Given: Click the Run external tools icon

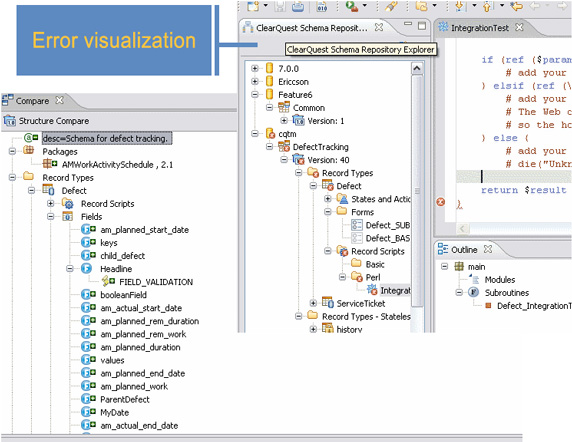Looking at the screenshot, I should (352, 6).
